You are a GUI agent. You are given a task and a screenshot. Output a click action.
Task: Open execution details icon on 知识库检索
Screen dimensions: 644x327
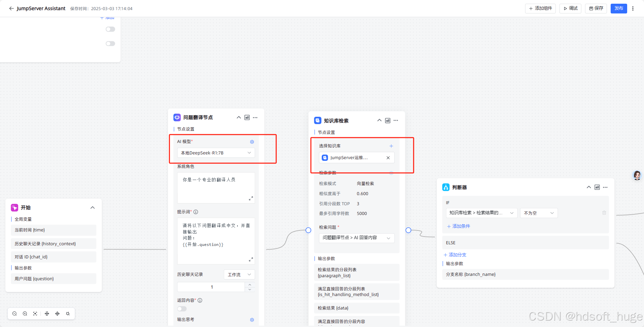pyautogui.click(x=388, y=120)
